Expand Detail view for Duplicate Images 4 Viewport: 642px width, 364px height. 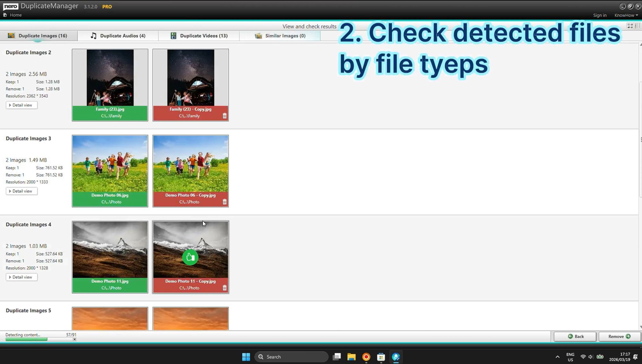click(21, 277)
